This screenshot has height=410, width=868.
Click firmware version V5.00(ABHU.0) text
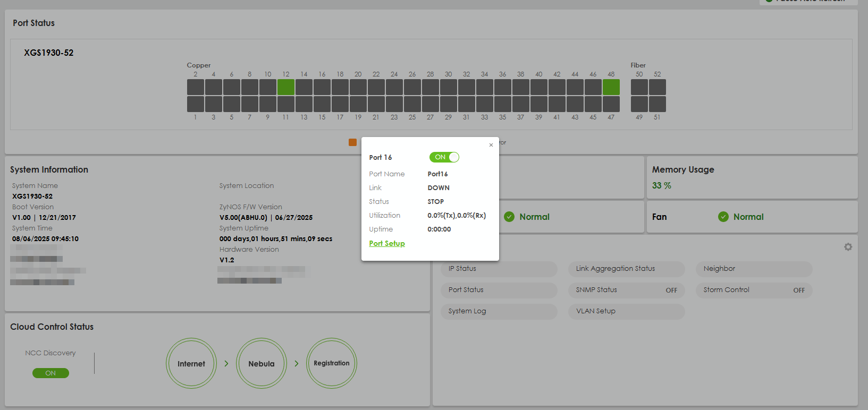(x=243, y=218)
